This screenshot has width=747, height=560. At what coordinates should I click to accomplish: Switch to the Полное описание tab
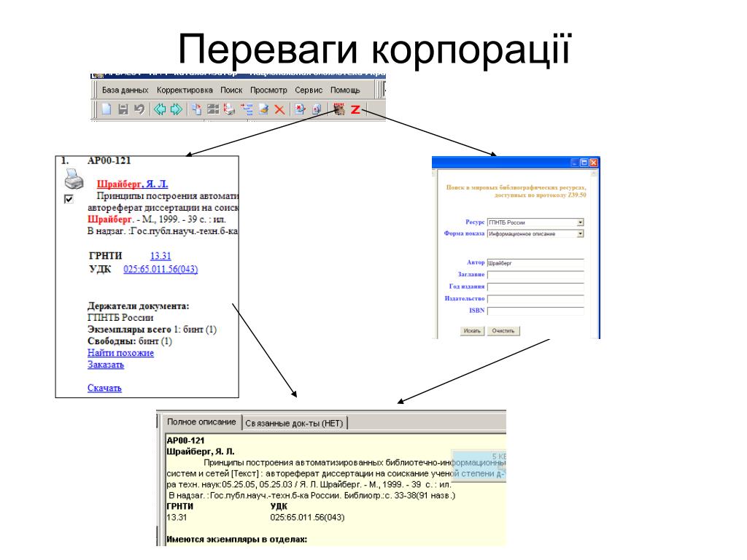[x=201, y=422]
